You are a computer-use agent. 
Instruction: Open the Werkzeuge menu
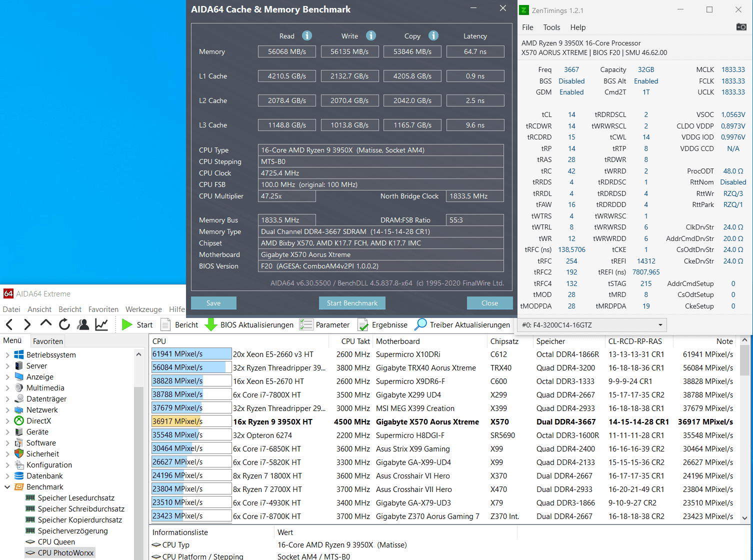143,309
